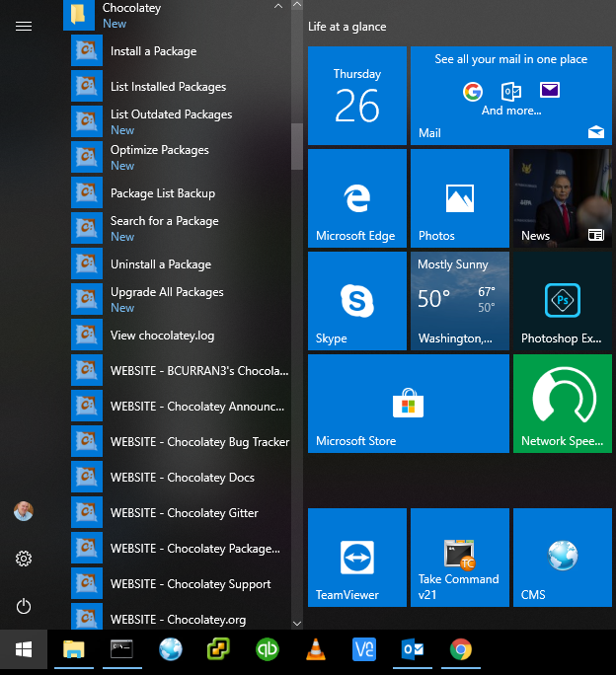Open the Mail tile
This screenshot has width=616, height=675.
tap(511, 96)
